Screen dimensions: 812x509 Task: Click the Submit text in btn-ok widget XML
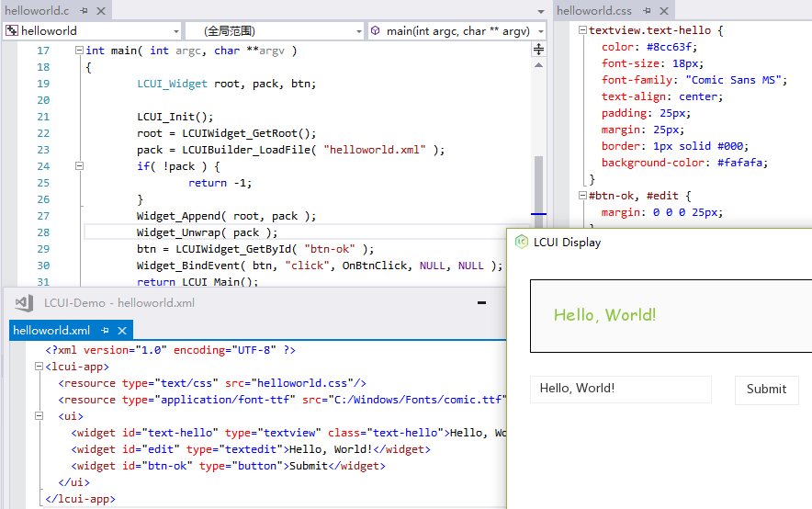tap(308, 466)
